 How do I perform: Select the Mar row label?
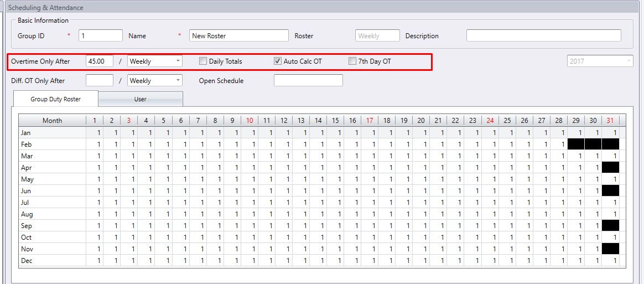(52, 156)
